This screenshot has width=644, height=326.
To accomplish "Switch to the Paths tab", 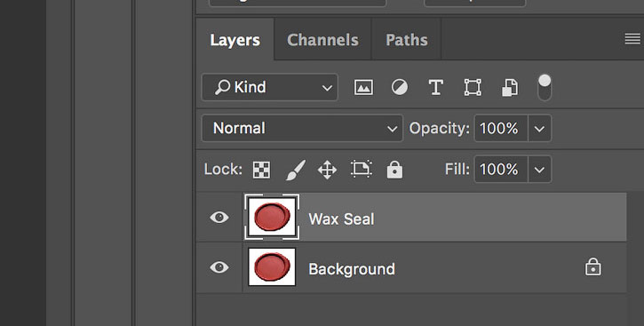I will click(407, 40).
